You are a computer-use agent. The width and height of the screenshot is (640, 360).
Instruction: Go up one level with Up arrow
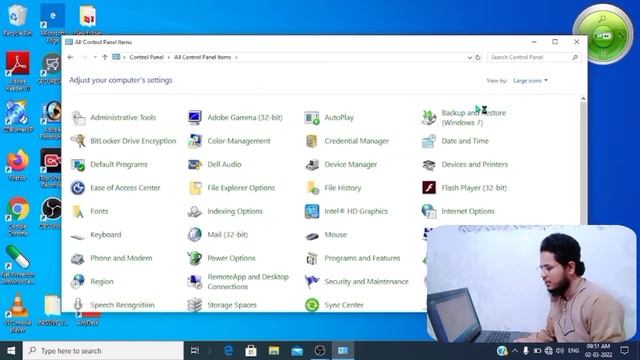105,58
